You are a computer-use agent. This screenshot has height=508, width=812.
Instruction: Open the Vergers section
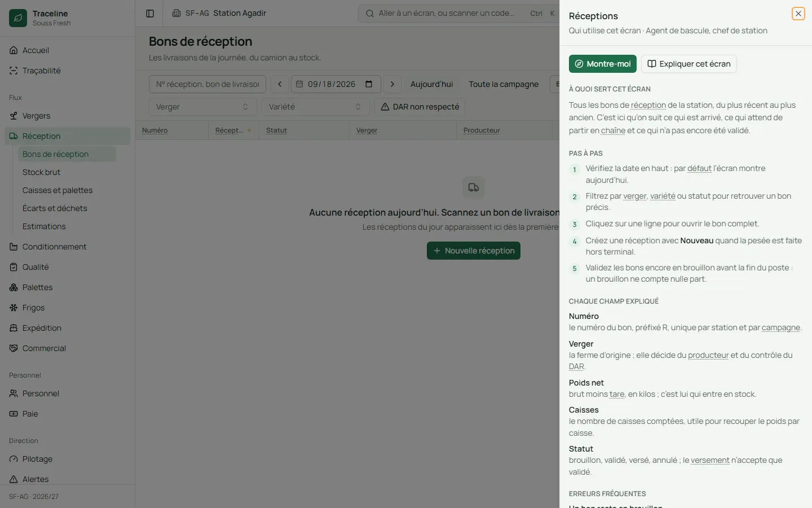[67, 116]
